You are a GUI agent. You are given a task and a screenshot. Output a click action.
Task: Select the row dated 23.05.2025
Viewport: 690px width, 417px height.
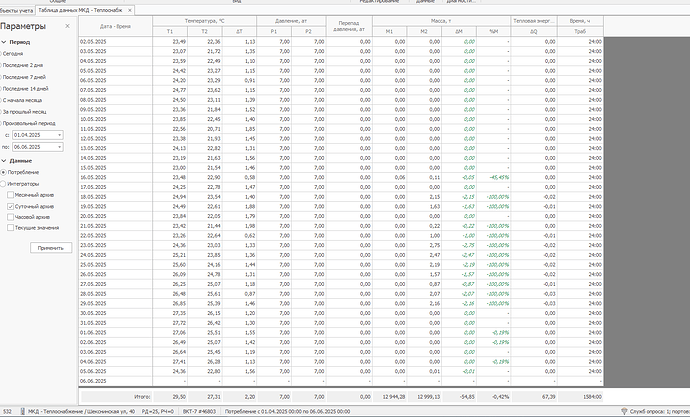pyautogui.click(x=341, y=245)
